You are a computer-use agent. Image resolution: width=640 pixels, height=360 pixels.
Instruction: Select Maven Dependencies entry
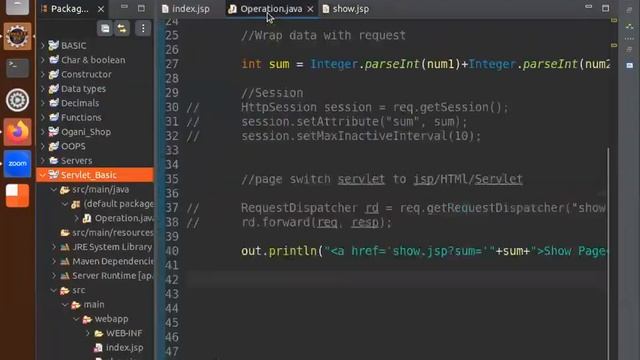pyautogui.click(x=107, y=261)
